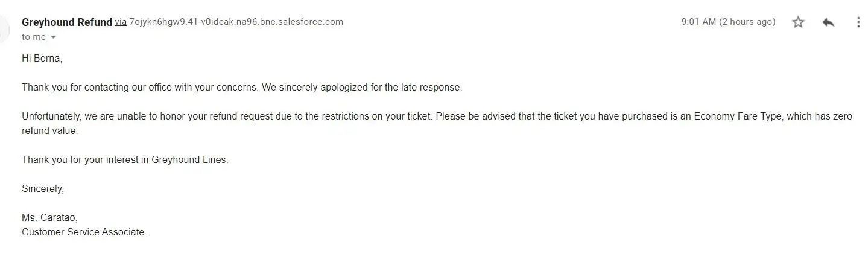This screenshot has width=868, height=268.
Task: Click the signature name "Ms. Caratao,"
Action: coord(50,217)
